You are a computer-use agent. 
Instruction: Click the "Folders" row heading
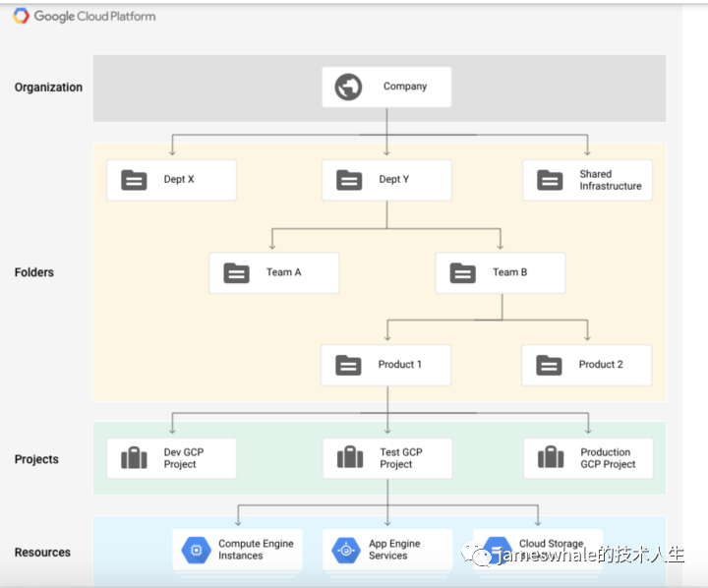pyautogui.click(x=33, y=272)
